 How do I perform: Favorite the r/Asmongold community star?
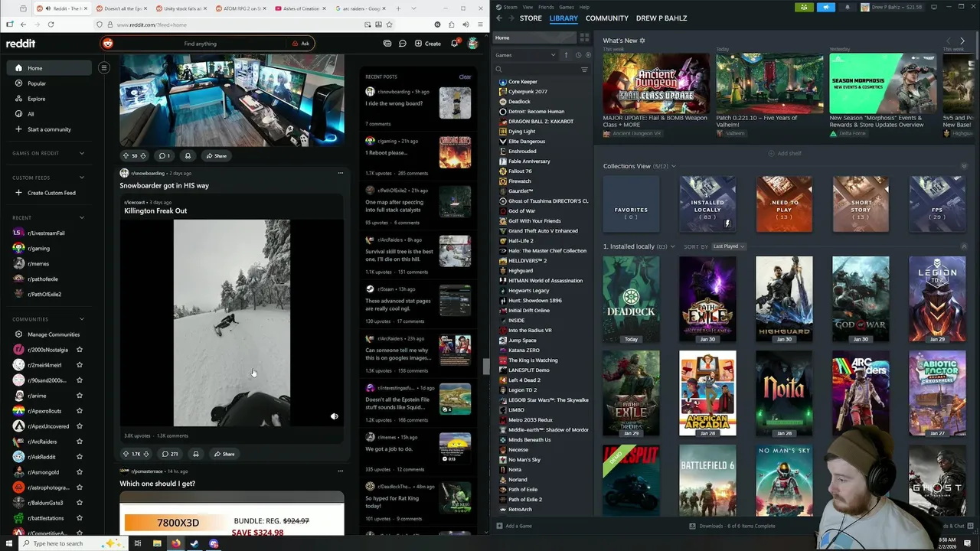80,472
